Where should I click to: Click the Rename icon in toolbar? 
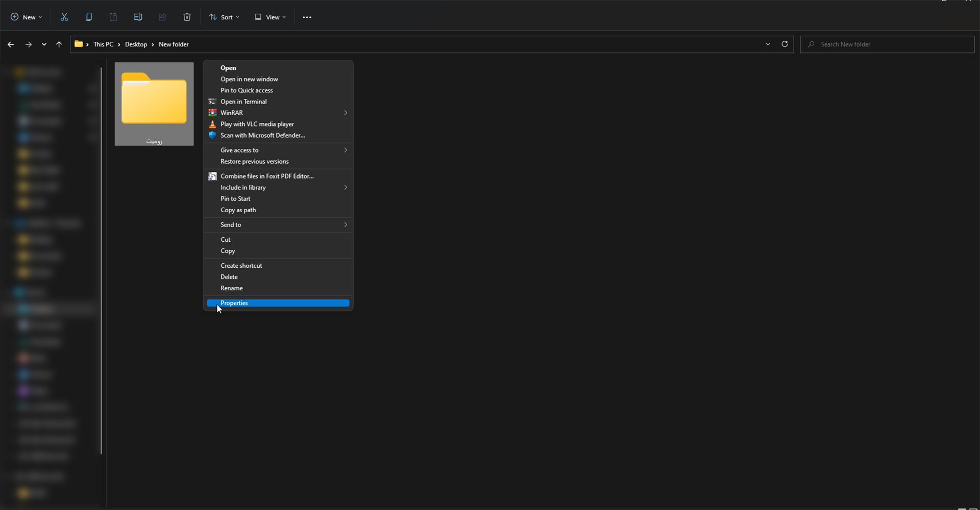pyautogui.click(x=138, y=17)
